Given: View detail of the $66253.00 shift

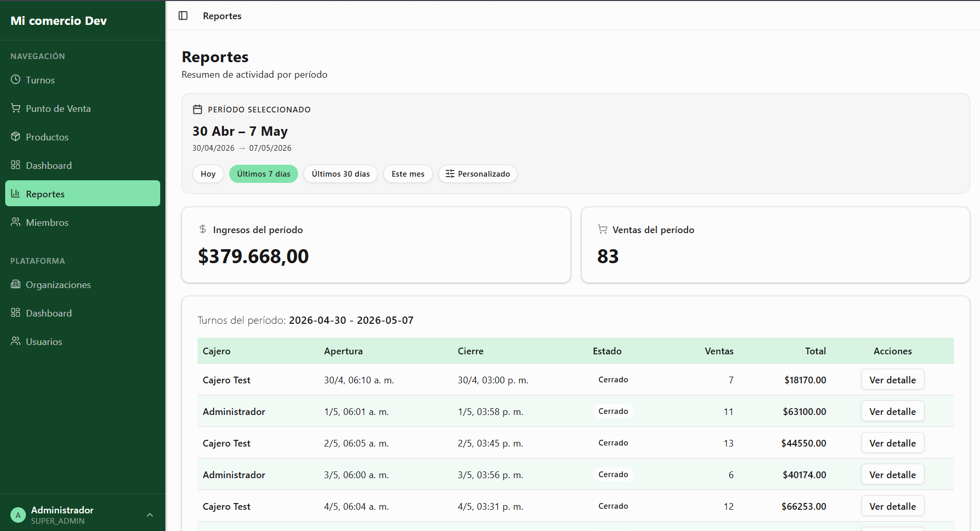Looking at the screenshot, I should pyautogui.click(x=892, y=506).
